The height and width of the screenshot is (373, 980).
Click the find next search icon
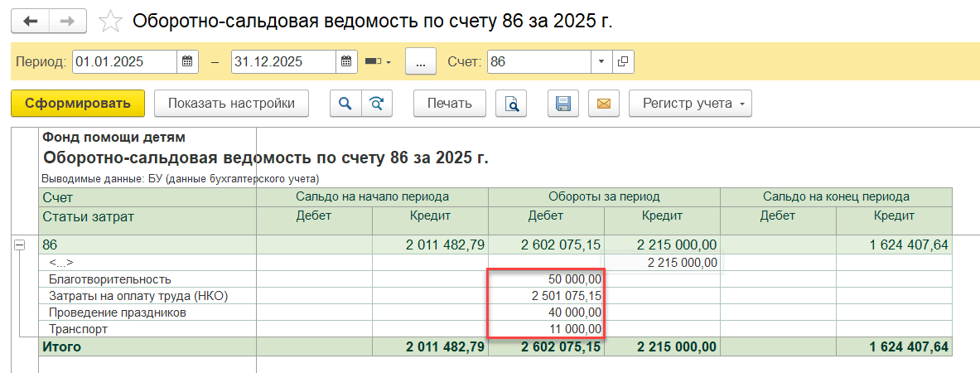pyautogui.click(x=377, y=104)
